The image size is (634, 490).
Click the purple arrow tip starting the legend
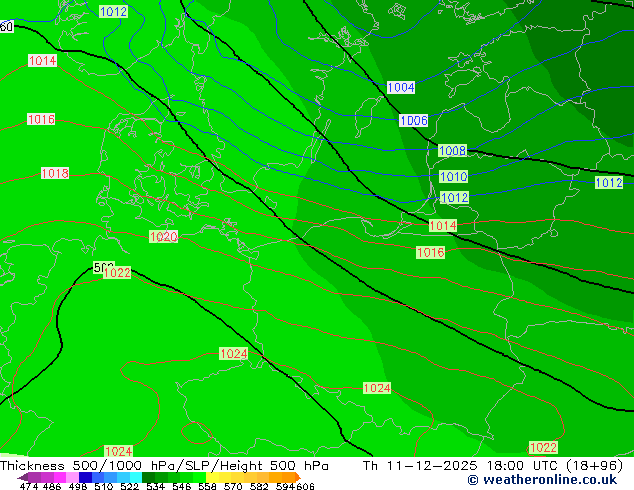[x=23, y=477]
